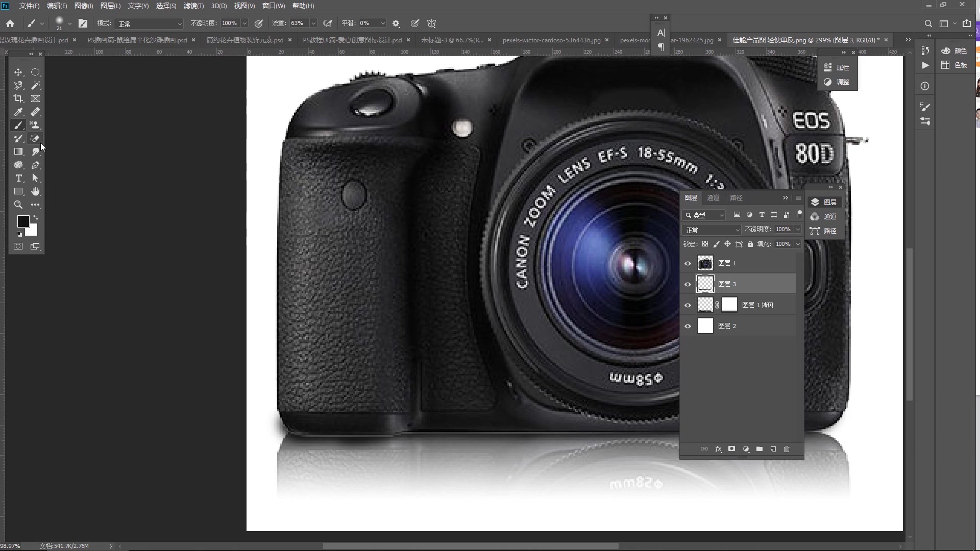
Task: Toggle Quick Mask mode
Action: pyautogui.click(x=18, y=246)
